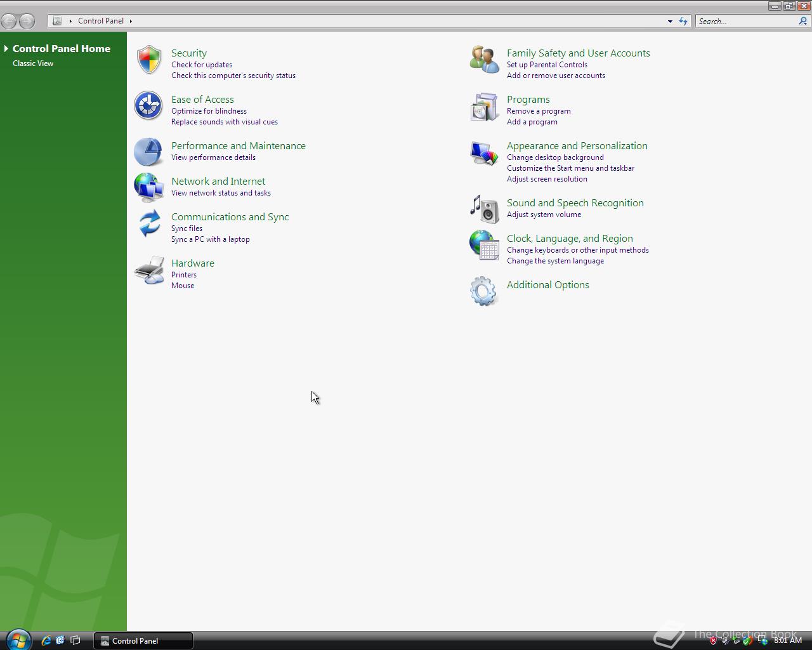Viewport: 812px width, 650px height.
Task: Click Change keyboards or other input methods
Action: [x=578, y=250]
